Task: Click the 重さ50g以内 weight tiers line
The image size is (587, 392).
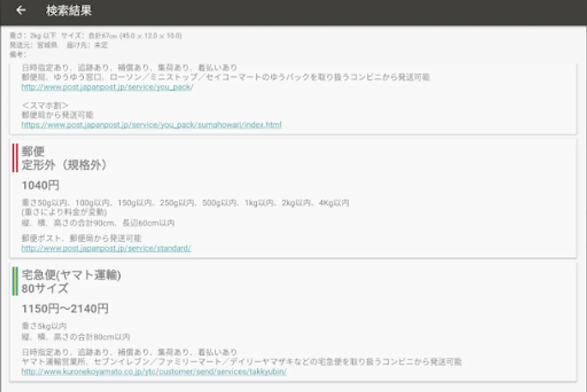Action: pyautogui.click(x=185, y=203)
